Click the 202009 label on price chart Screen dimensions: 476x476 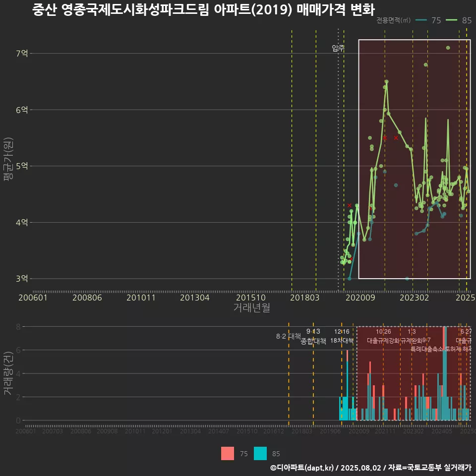click(360, 297)
